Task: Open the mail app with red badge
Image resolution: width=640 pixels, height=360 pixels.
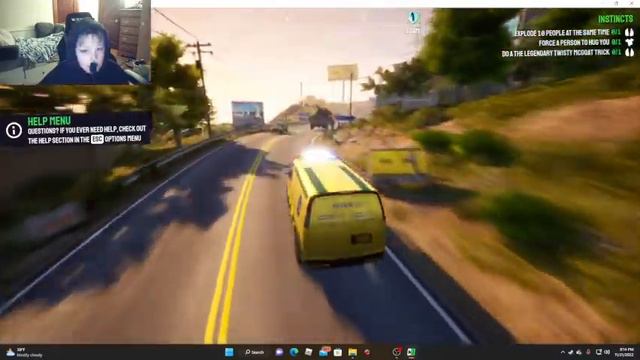Action: 324,352
